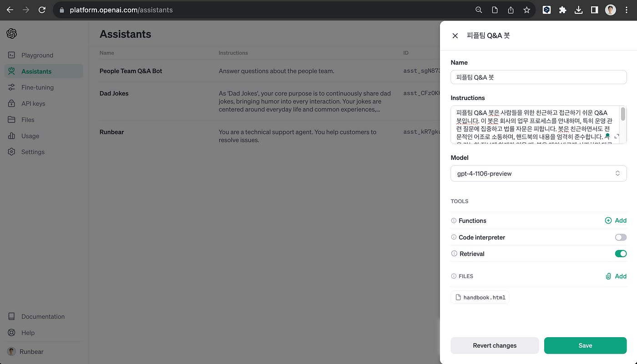Click Revert changes button
The image size is (637, 364).
tap(495, 345)
